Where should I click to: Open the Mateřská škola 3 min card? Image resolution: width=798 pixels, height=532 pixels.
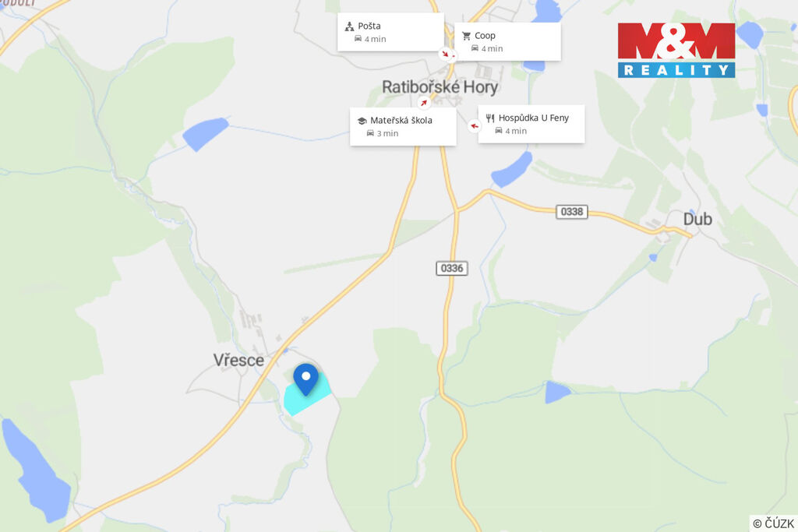(403, 127)
